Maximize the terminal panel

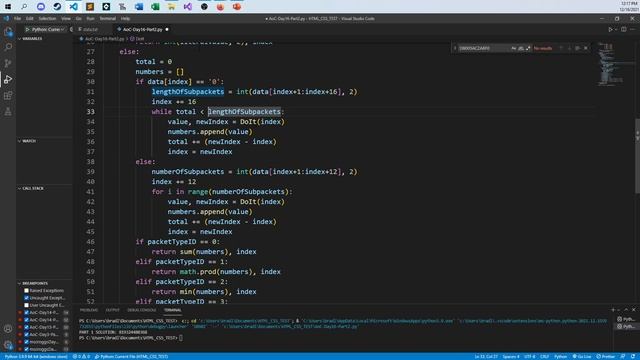coord(627,310)
